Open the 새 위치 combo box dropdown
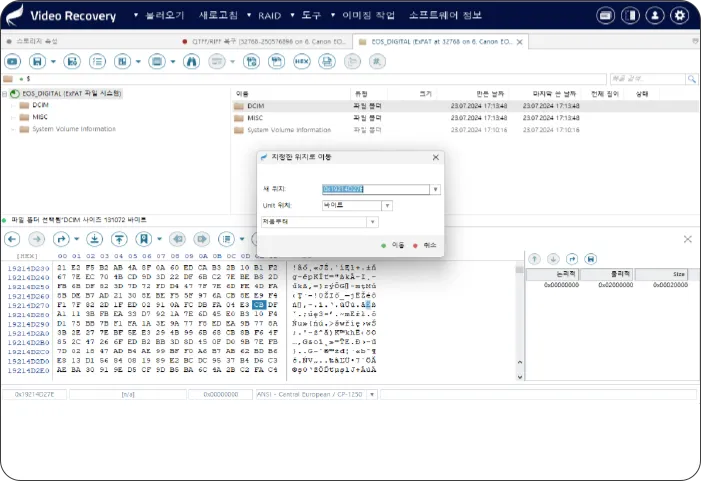Viewport: 701px width, 481px height. (x=435, y=189)
